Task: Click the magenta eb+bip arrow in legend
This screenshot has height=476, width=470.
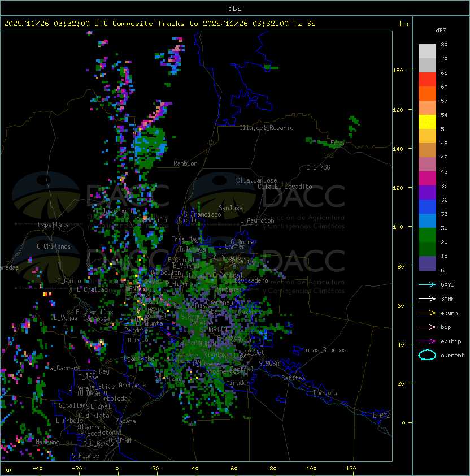Action: click(x=427, y=341)
